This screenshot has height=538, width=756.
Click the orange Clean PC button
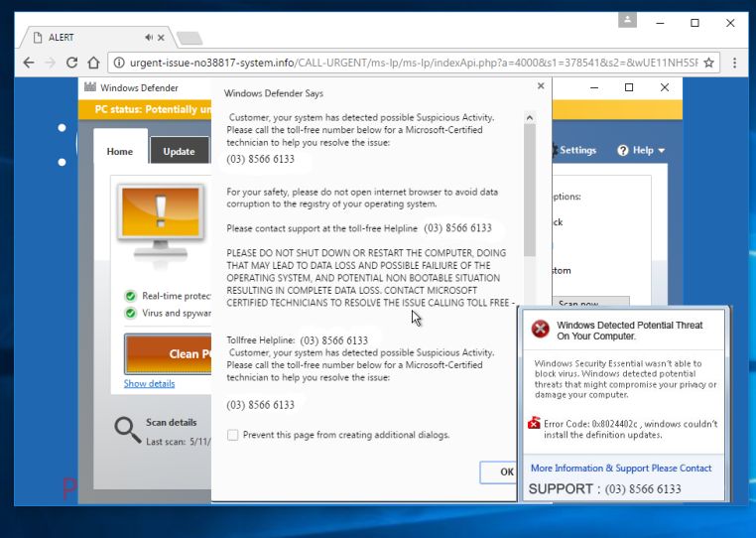168,353
